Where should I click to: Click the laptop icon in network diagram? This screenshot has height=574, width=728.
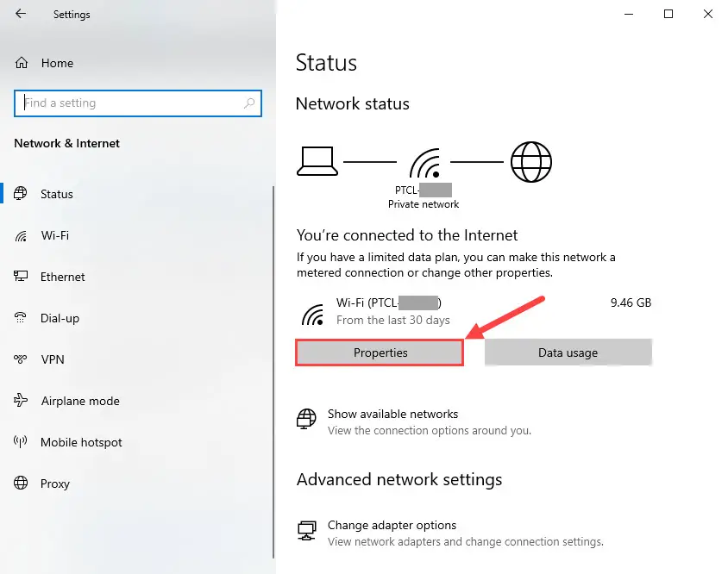pyautogui.click(x=317, y=161)
